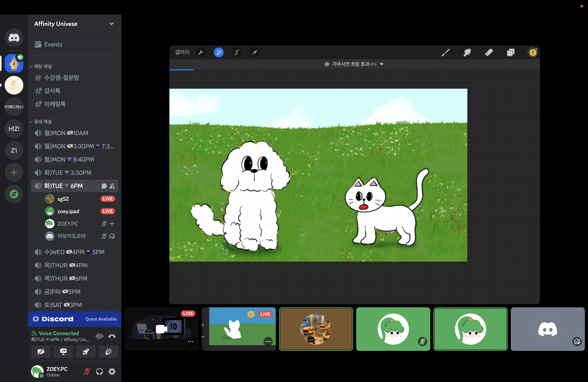This screenshot has width=588, height=382.
Task: Open the 마케팅톡 channel
Action: (x=75, y=104)
